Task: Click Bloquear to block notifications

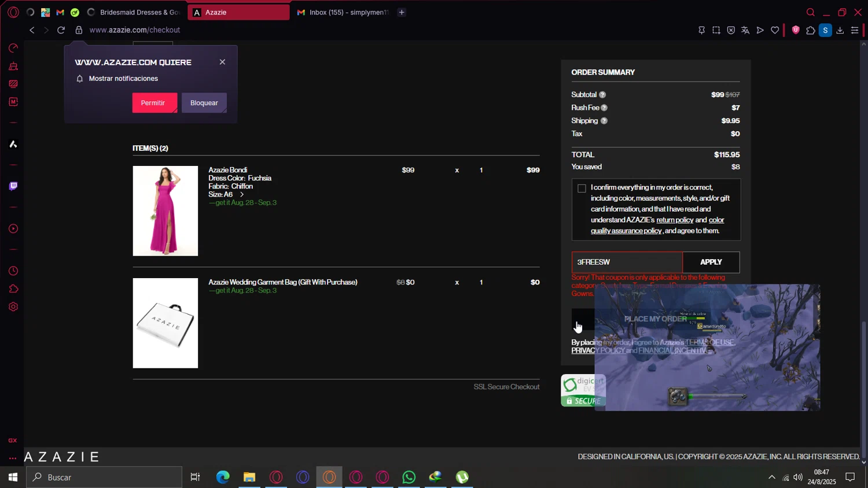Action: 204,103
